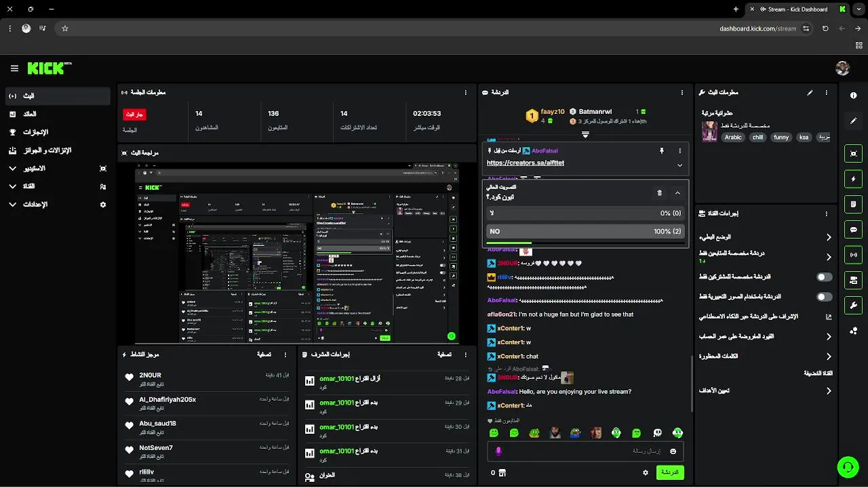
Task: Open the info icon in right toolbar
Action: coord(853,96)
